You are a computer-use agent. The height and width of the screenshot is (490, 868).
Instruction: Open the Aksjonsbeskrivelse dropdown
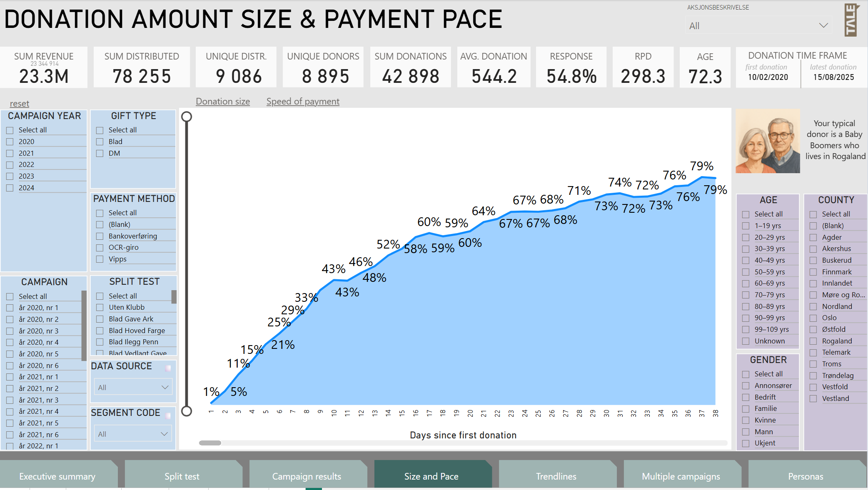(x=758, y=26)
